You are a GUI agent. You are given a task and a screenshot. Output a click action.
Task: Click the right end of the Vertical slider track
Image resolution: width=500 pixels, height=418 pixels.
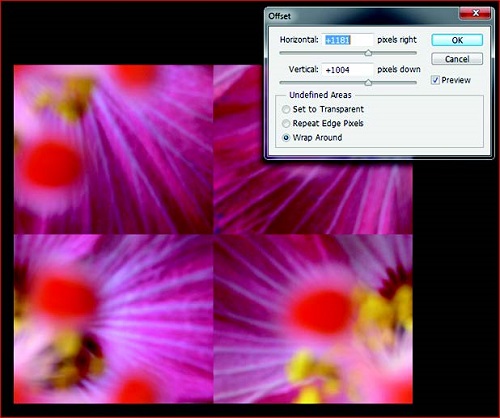[415, 82]
